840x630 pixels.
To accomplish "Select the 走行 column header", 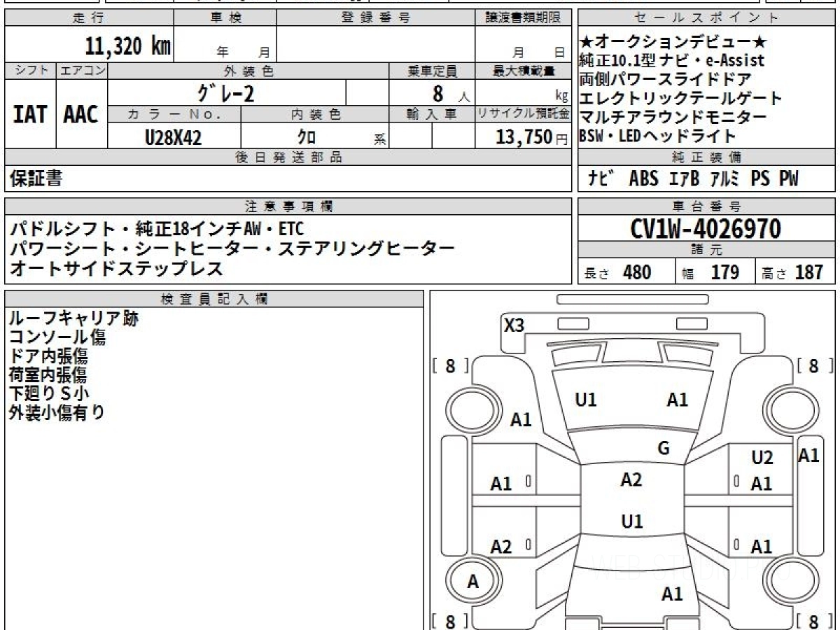I will [x=88, y=18].
